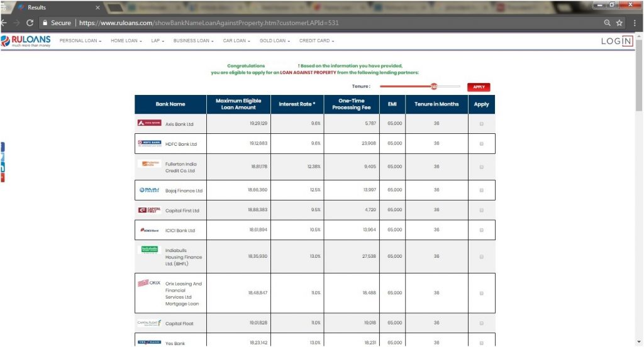
Task: Check the Apply box for Capital Float
Action: point(481,323)
